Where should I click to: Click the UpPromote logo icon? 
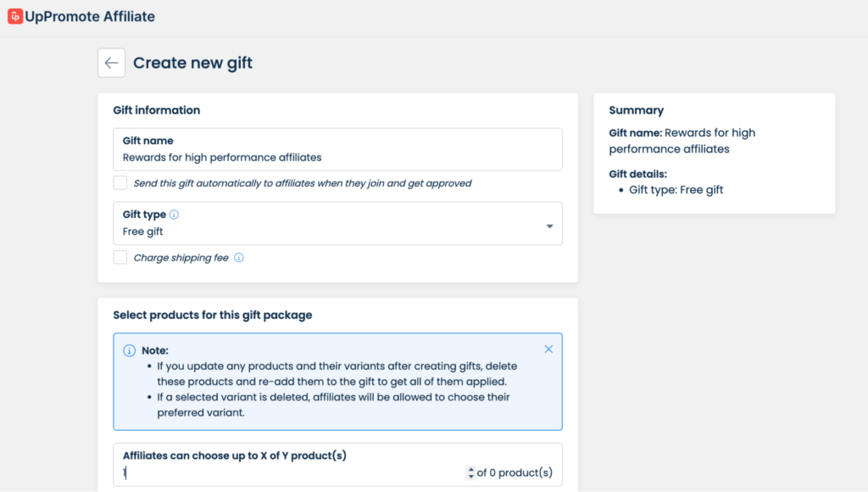click(x=14, y=16)
